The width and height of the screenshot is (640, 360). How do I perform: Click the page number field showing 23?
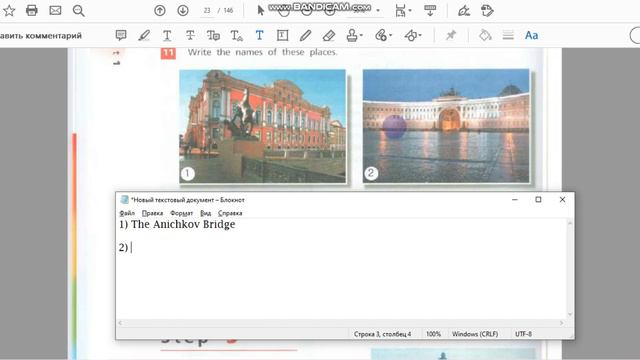(x=207, y=11)
